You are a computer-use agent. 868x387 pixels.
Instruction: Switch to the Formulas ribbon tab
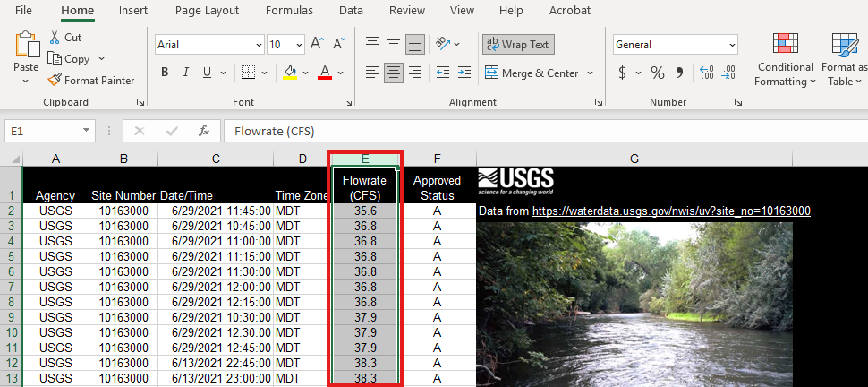(289, 11)
